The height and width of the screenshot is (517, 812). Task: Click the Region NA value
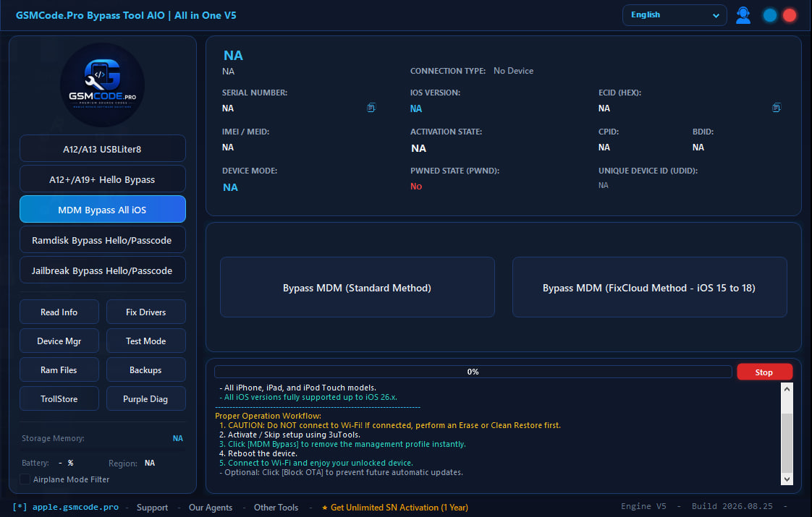150,463
